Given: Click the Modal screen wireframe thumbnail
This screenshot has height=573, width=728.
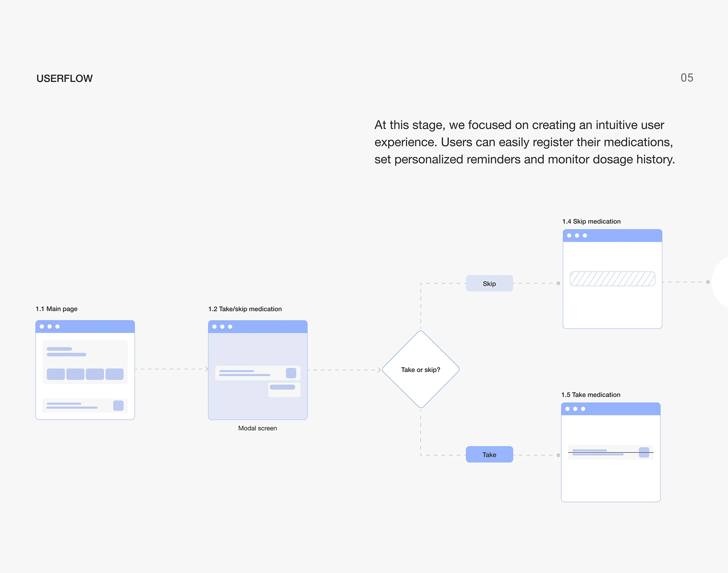Looking at the screenshot, I should (x=257, y=370).
